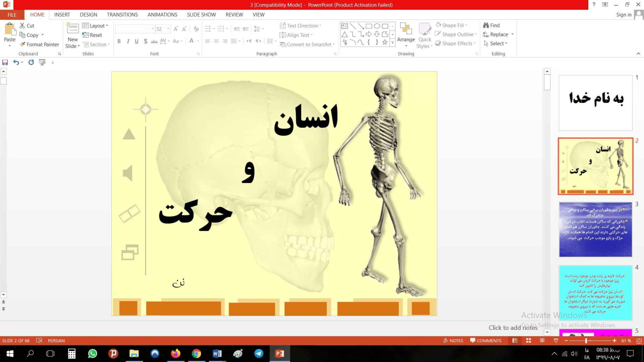Toggle Bold formatting
Image resolution: width=644 pixels, height=362 pixels.
coord(119,41)
